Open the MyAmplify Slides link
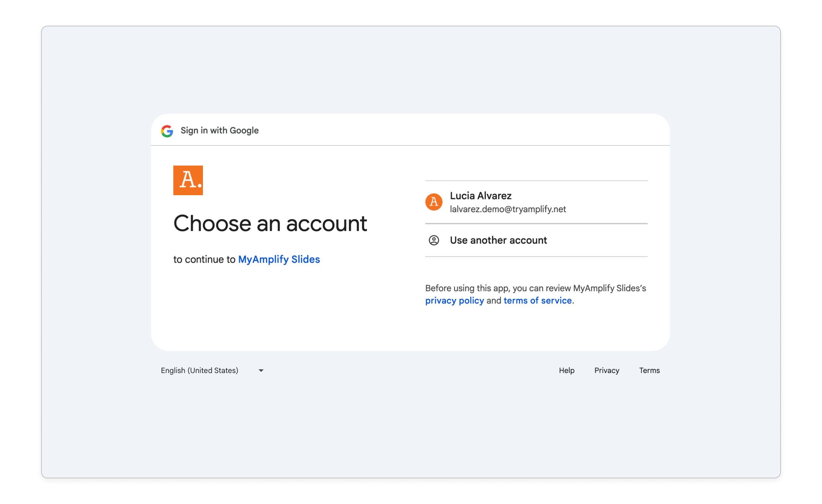822x504 pixels. click(x=279, y=259)
